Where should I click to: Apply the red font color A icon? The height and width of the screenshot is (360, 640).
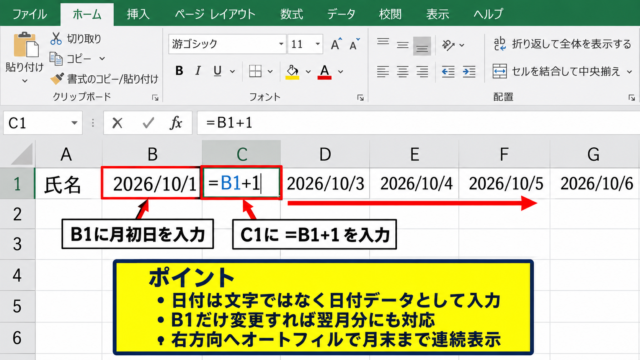pos(324,71)
